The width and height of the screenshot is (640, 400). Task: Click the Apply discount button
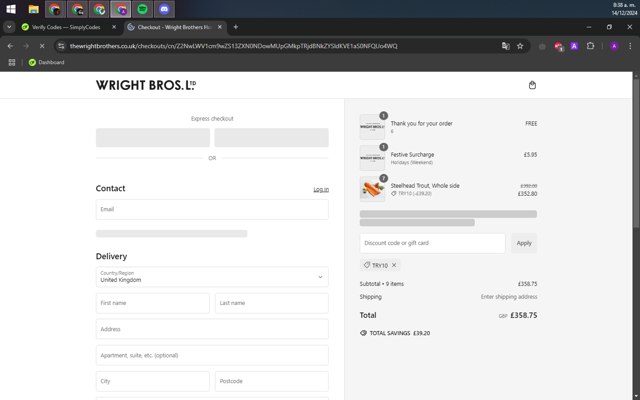(x=524, y=243)
